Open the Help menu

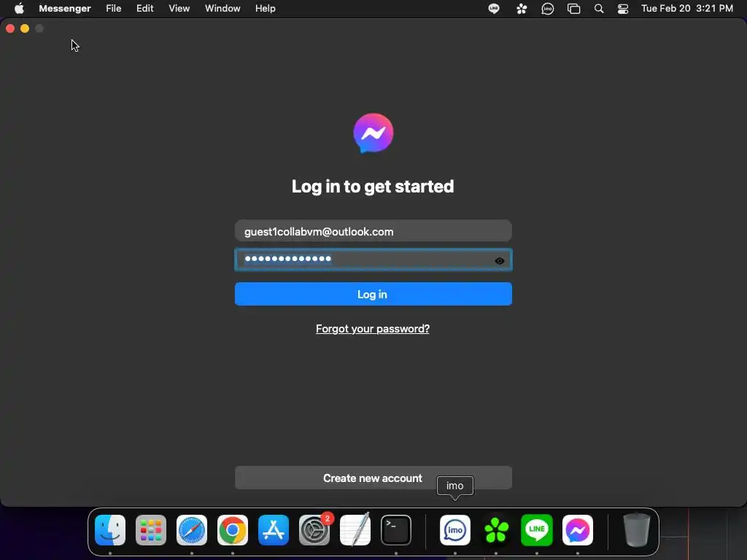(266, 9)
